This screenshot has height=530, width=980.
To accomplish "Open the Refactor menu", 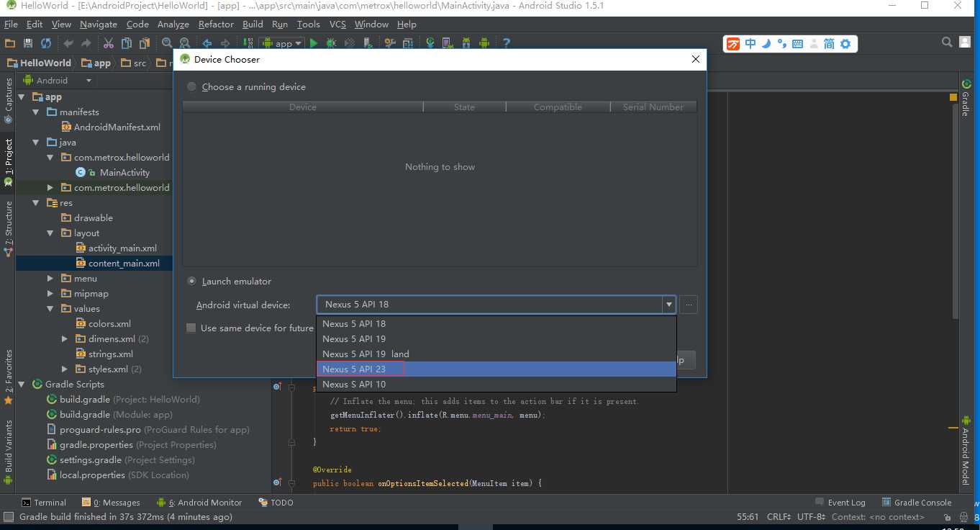I will coord(216,24).
